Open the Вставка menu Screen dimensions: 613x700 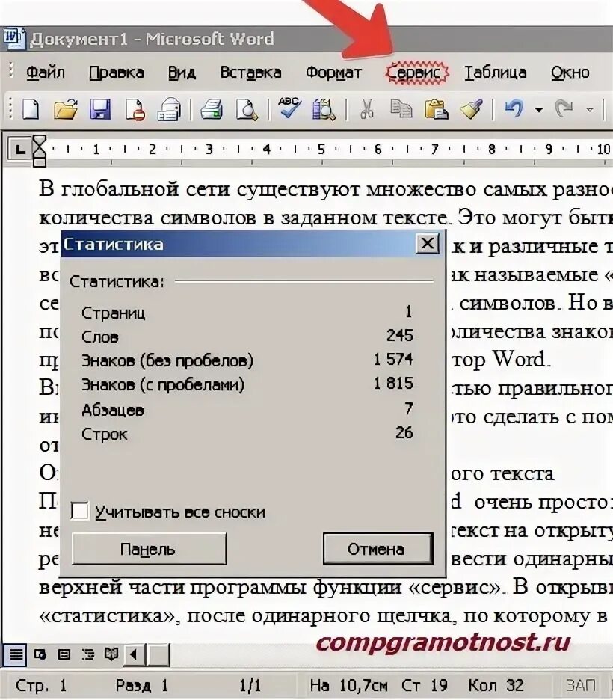[250, 73]
